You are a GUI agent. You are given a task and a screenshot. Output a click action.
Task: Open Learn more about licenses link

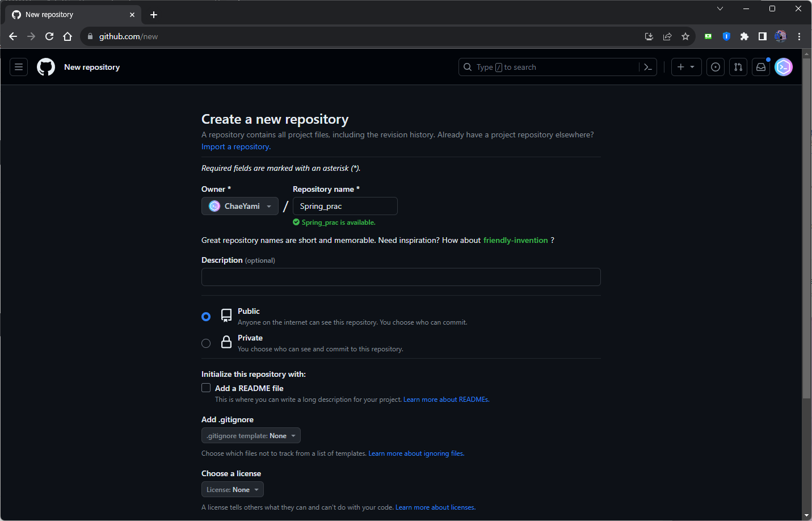435,507
